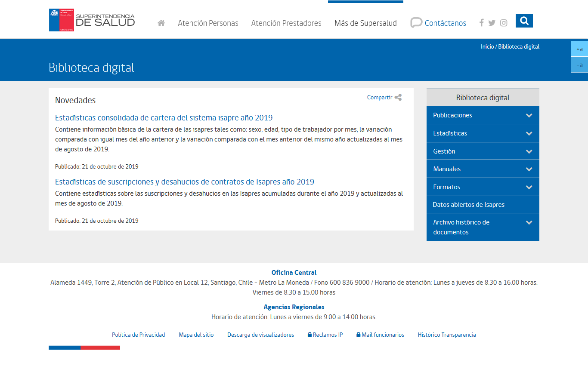Click the lock icon before Reclamos IP
This screenshot has height=369, width=588.
pyautogui.click(x=309, y=335)
